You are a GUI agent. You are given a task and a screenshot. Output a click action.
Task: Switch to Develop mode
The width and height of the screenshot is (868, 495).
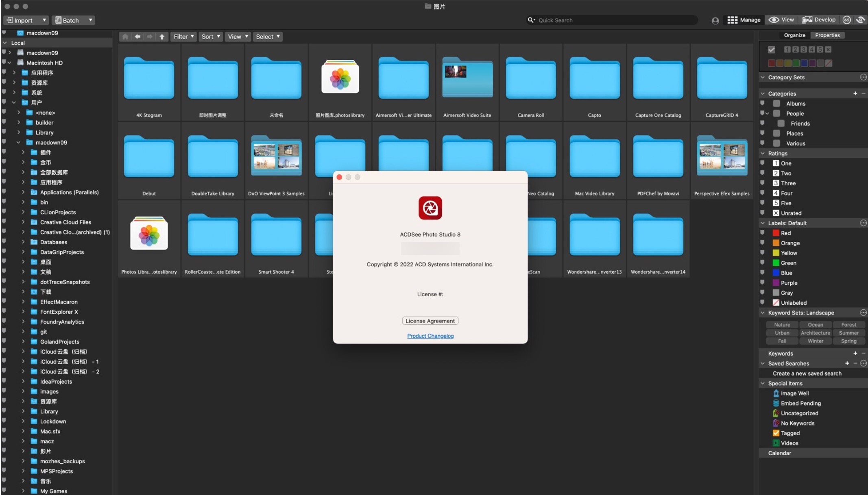point(818,20)
